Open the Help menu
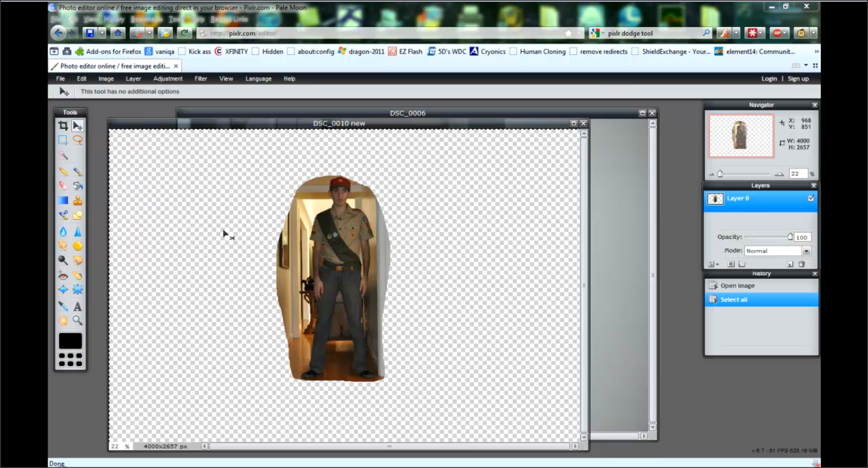The image size is (868, 468). (289, 79)
